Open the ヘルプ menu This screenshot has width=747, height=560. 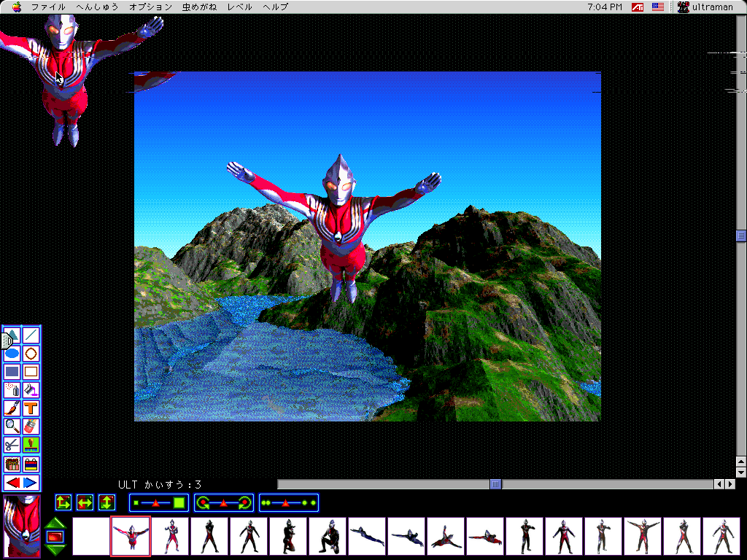(275, 7)
